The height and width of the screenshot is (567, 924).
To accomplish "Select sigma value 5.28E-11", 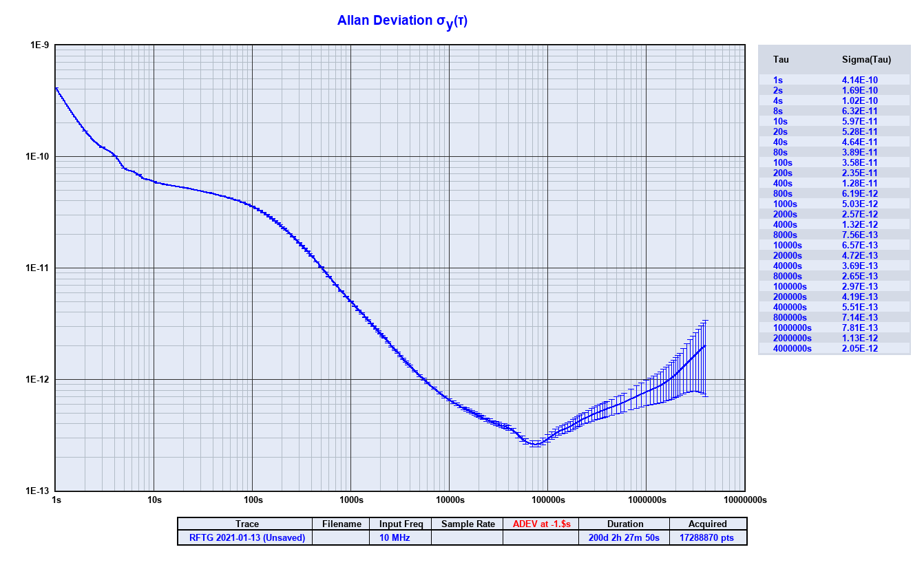I will pos(860,132).
